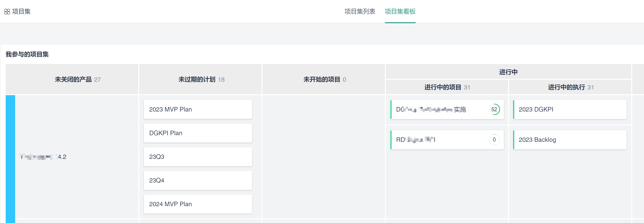The width and height of the screenshot is (644, 223).
Task: Click the 进行中的项目 column header
Action: coord(443,87)
